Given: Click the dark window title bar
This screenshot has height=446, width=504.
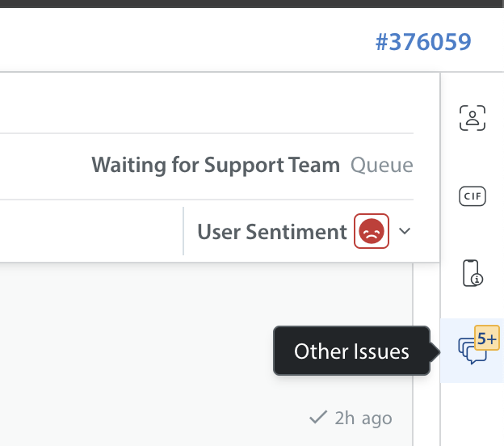Looking at the screenshot, I should point(252,4).
